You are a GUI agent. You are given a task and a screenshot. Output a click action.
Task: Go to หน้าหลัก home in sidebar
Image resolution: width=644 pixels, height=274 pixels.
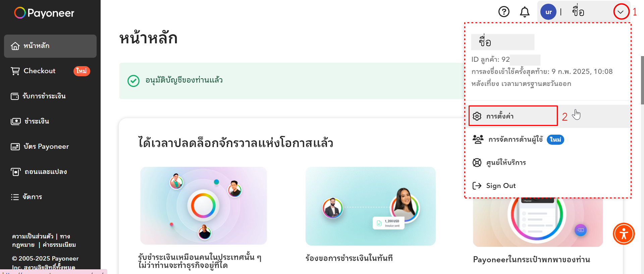[50, 46]
